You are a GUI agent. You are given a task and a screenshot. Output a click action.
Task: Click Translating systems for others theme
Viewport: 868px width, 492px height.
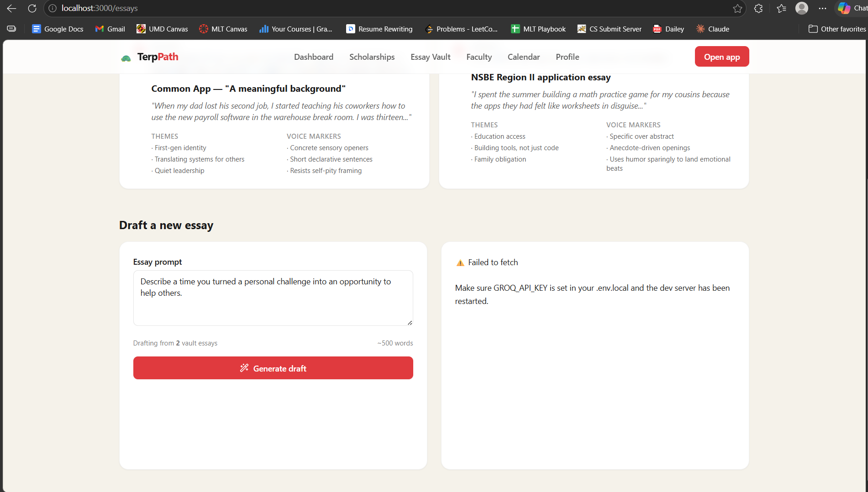click(198, 159)
